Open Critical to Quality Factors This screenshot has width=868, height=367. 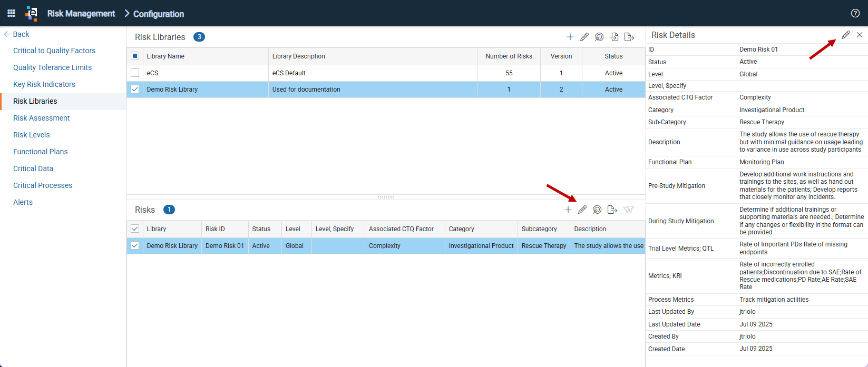[54, 51]
